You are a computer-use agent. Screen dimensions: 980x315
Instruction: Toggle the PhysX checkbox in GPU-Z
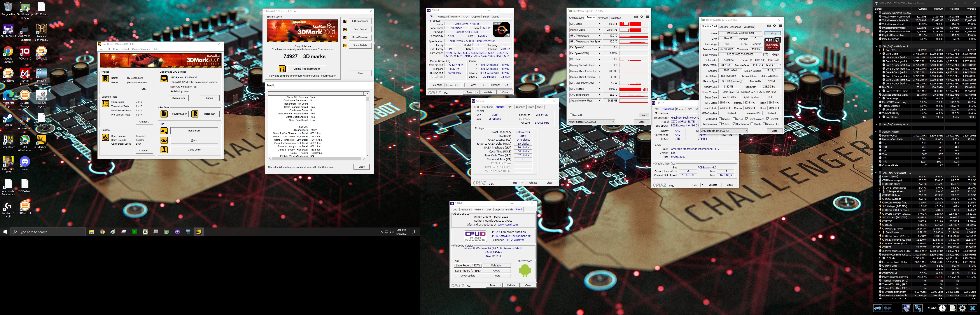pyautogui.click(x=752, y=124)
